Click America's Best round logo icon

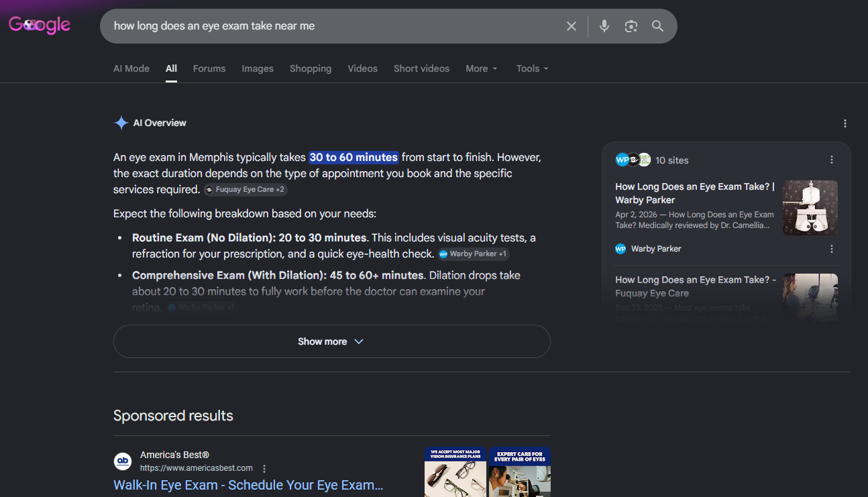(123, 461)
